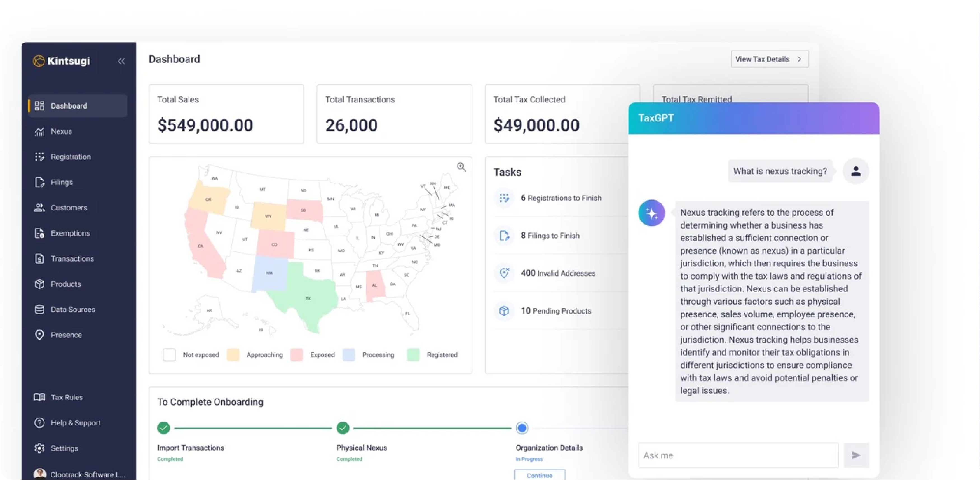The height and width of the screenshot is (480, 980).
Task: Click the Physical Nexus completed step circle
Action: click(x=343, y=428)
